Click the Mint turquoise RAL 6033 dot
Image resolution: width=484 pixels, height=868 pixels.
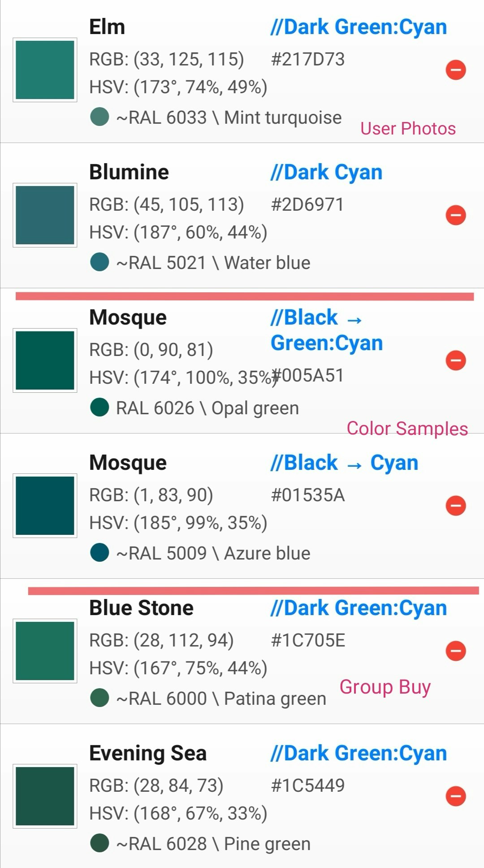[99, 117]
